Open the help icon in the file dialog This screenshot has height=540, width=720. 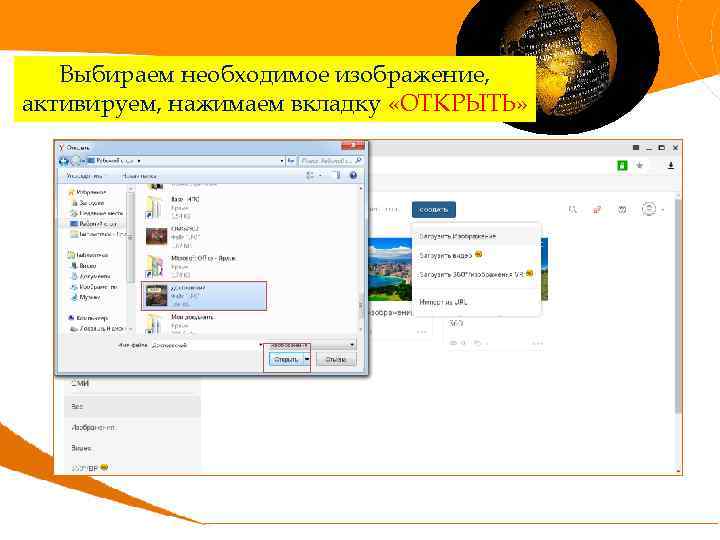353,175
